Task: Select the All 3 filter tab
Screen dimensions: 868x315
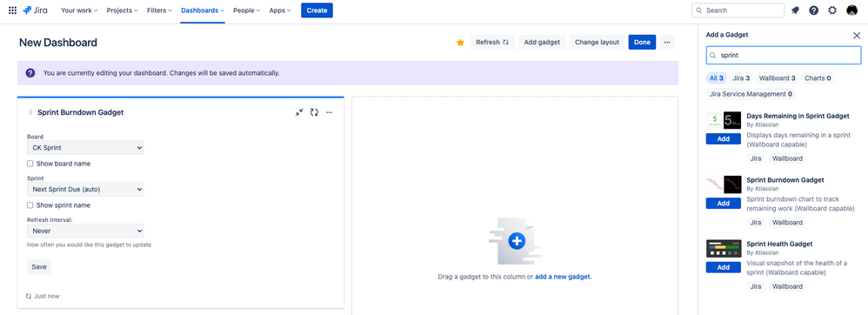Action: click(x=717, y=78)
